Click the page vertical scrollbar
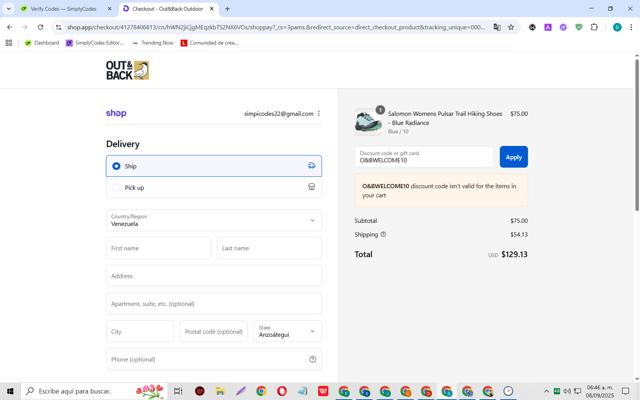 [x=637, y=135]
